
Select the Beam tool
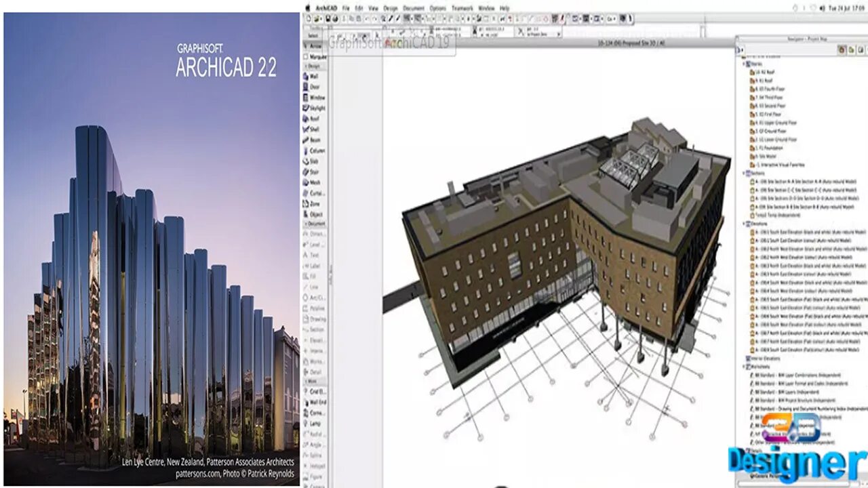[315, 140]
